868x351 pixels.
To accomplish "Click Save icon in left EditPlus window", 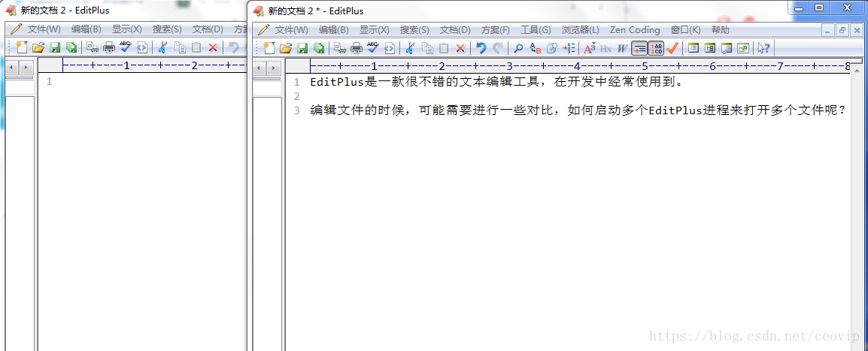I will [x=55, y=47].
